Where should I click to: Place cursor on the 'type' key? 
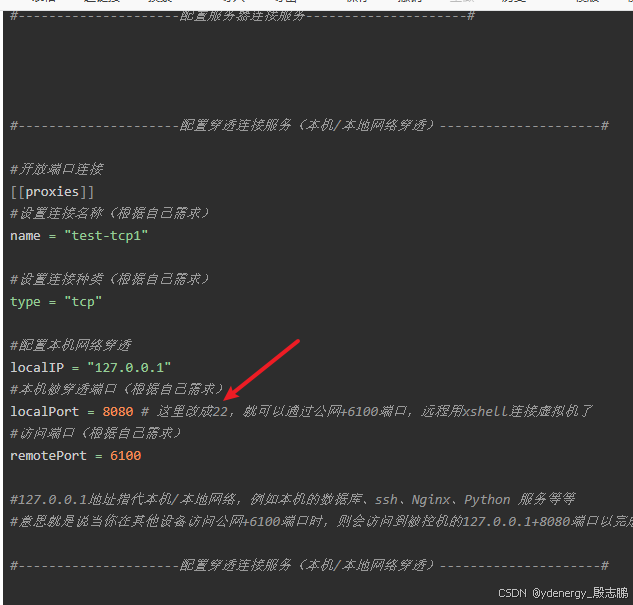(x=25, y=302)
